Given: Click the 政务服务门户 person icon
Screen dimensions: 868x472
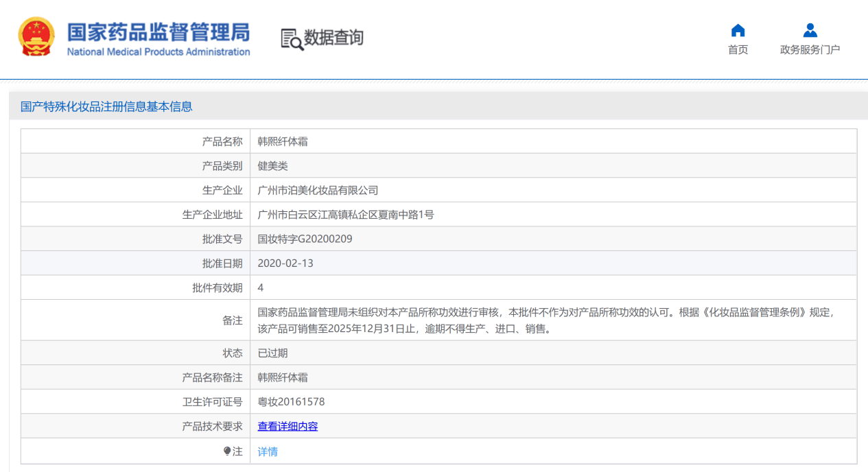Looking at the screenshot, I should [810, 30].
